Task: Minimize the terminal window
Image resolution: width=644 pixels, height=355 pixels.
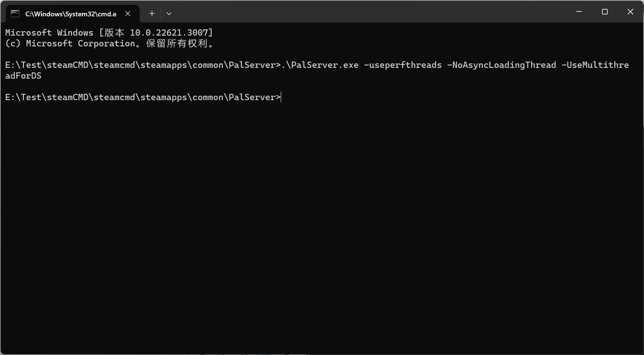Action: click(x=579, y=12)
